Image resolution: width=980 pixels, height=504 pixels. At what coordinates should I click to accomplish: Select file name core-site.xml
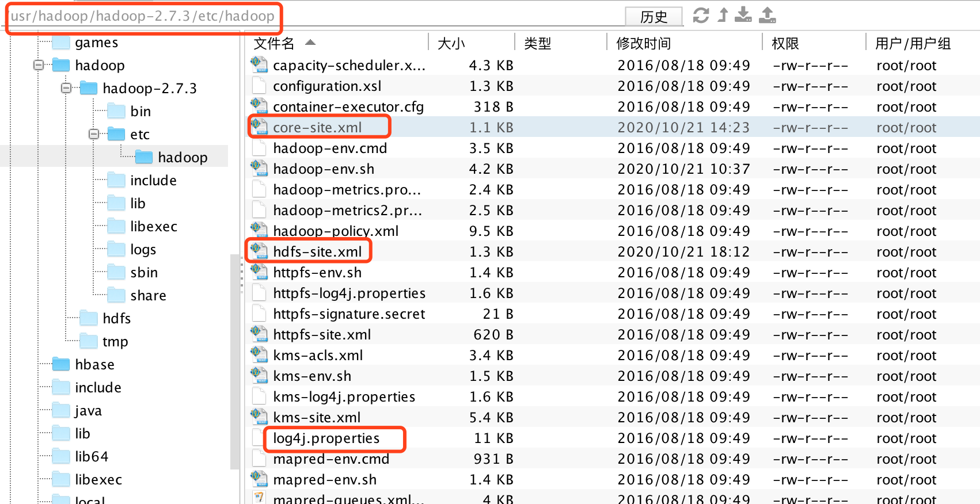click(317, 128)
